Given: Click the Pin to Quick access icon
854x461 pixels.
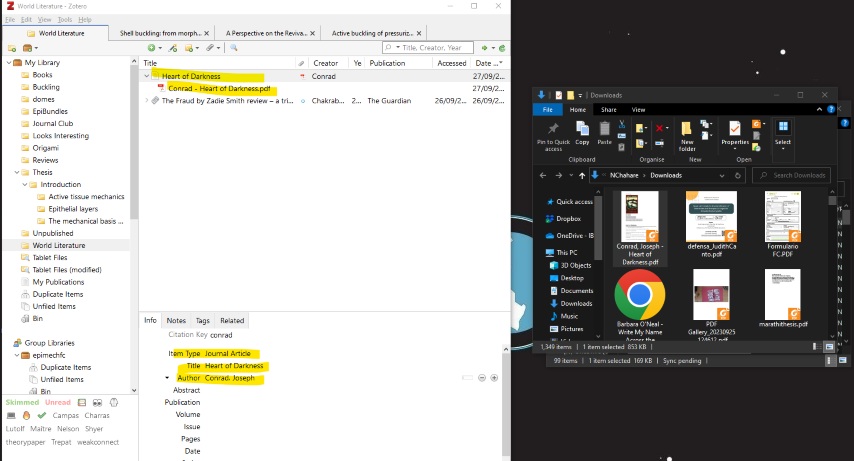Looking at the screenshot, I should (553, 129).
